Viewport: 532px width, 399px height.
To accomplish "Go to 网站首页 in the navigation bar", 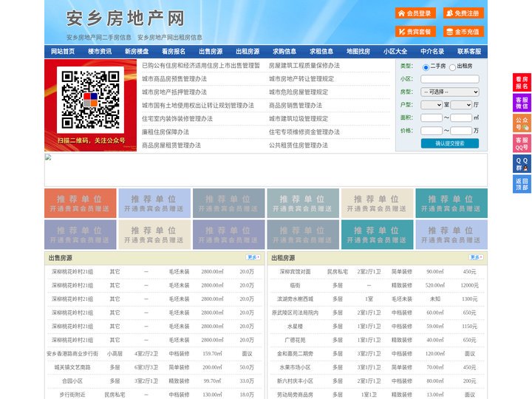I will click(63, 52).
